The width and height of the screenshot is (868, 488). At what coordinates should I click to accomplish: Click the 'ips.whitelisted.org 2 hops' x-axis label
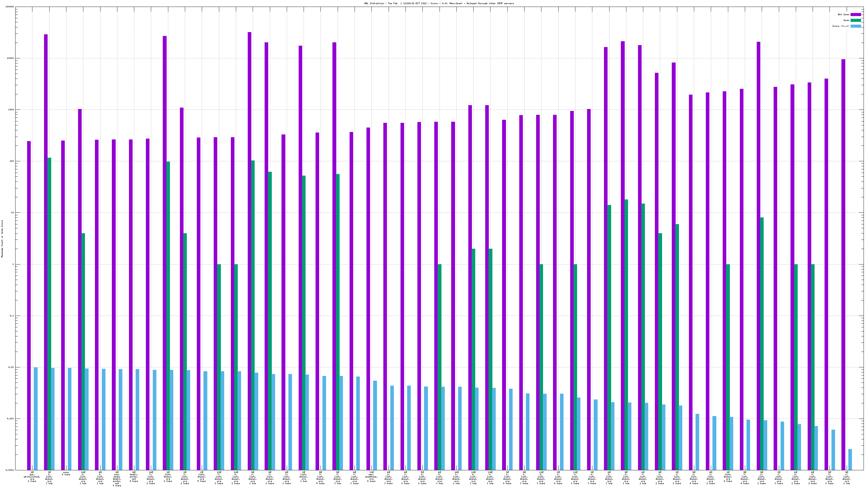tap(32, 477)
